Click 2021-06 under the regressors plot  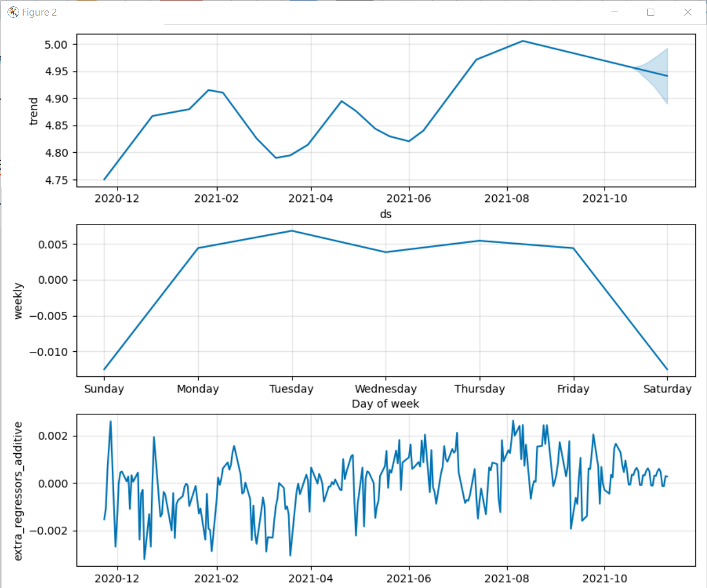tap(409, 578)
